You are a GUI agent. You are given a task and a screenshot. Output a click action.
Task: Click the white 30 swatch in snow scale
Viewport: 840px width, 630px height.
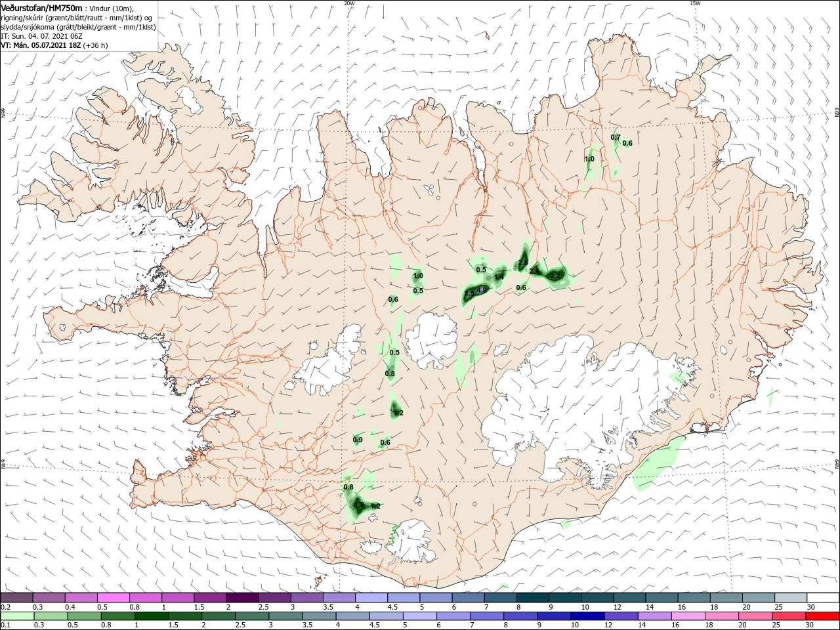click(823, 598)
